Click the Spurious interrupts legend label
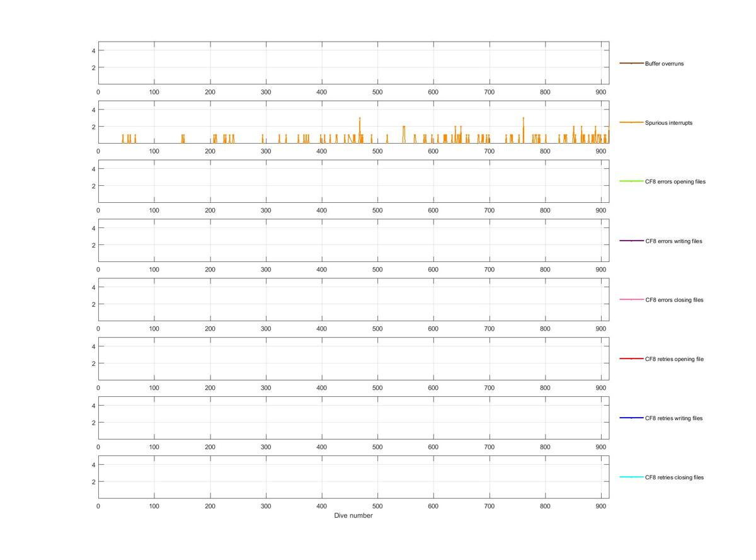This screenshot has height=560, width=756. (x=668, y=123)
